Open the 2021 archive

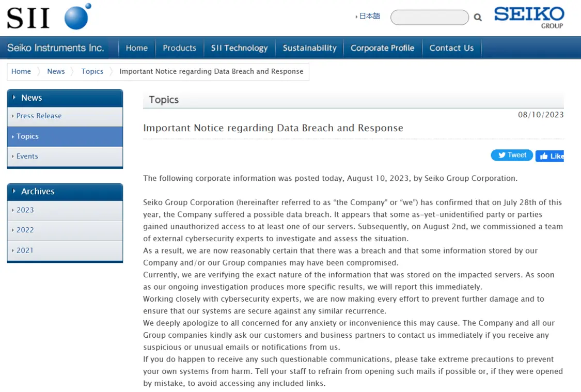pos(65,250)
